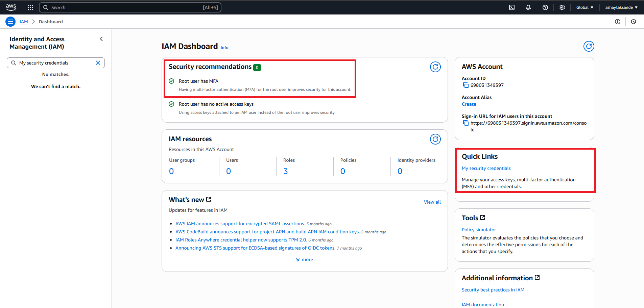The image size is (644, 308).
Task: Toggle the hamburger navigation menu button
Action: pyautogui.click(x=10, y=22)
